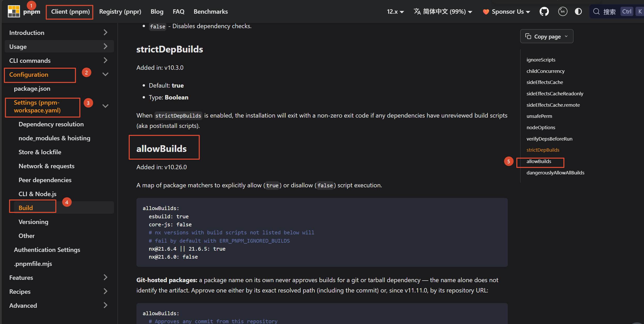Screen dimensions: 644x324
Task: Open Store & lockfile settings
Action: (x=40, y=152)
